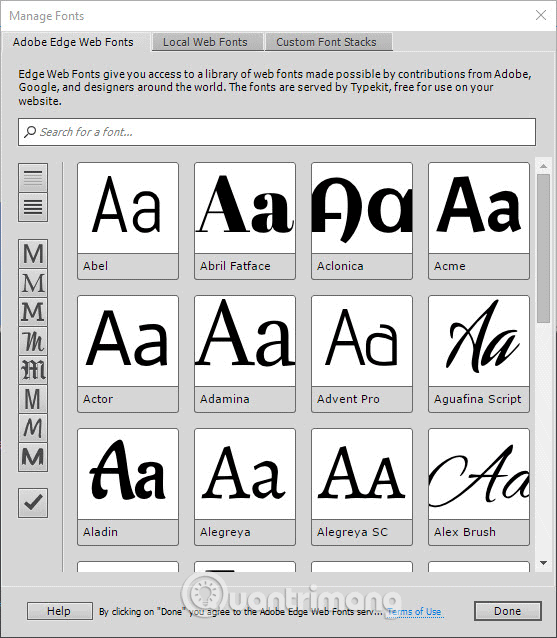Image resolution: width=557 pixels, height=638 pixels.
Task: Filter by serif M icon
Action: pos(33,283)
